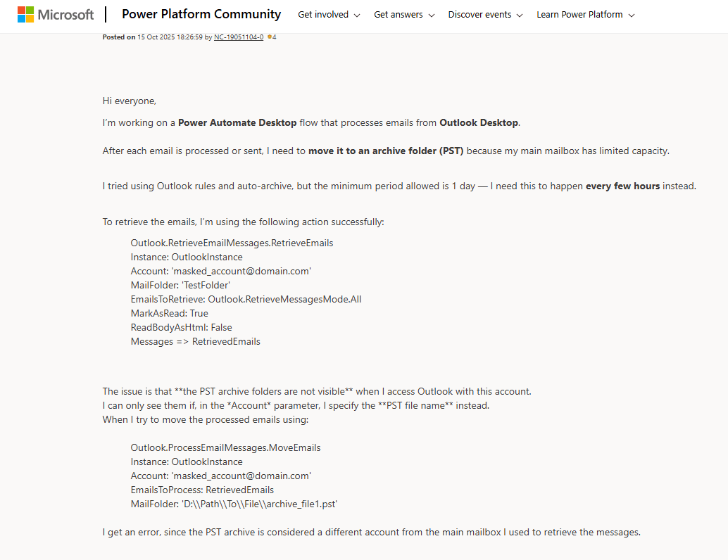Open author profile link NC-19051104-0
The height and width of the screenshot is (560, 728).
click(x=239, y=37)
